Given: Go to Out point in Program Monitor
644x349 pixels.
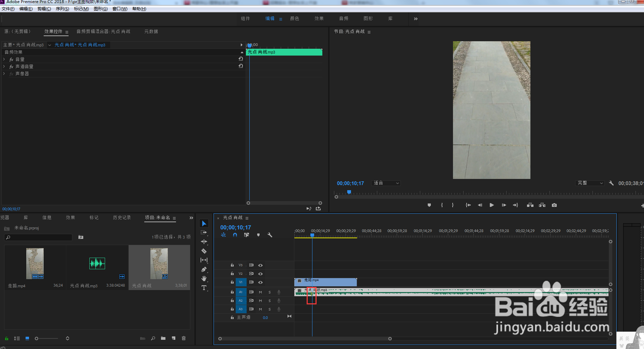Looking at the screenshot, I should point(515,205).
